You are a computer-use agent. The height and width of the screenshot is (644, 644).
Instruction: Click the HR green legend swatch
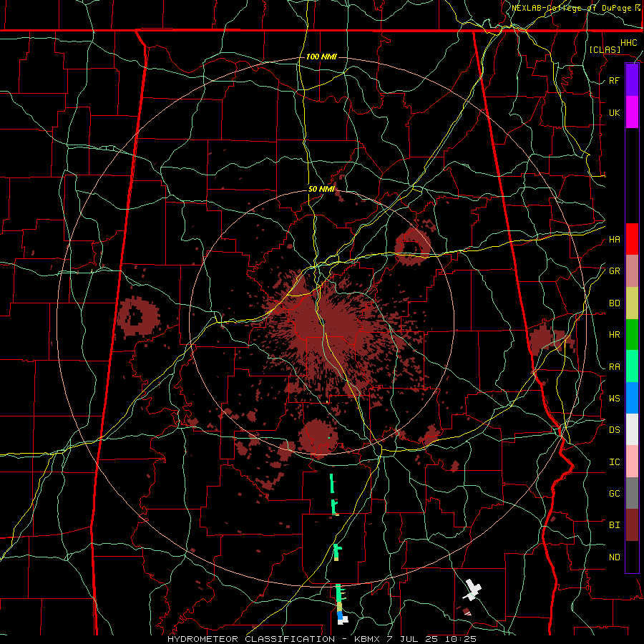point(632,335)
